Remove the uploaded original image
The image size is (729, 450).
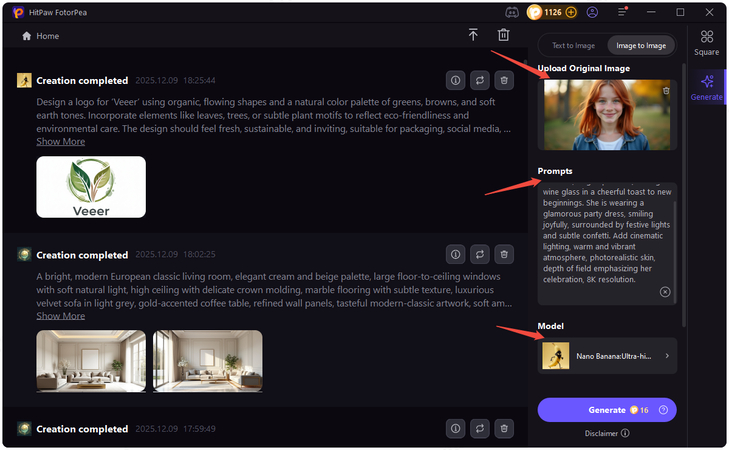pyautogui.click(x=666, y=91)
